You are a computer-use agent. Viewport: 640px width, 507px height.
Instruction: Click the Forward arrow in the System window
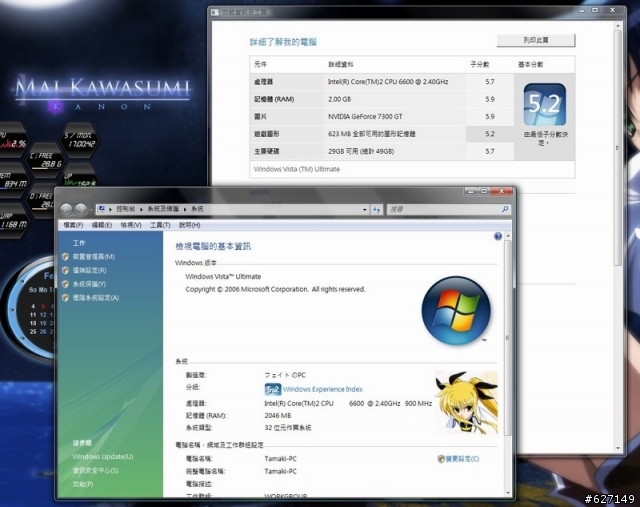80,209
